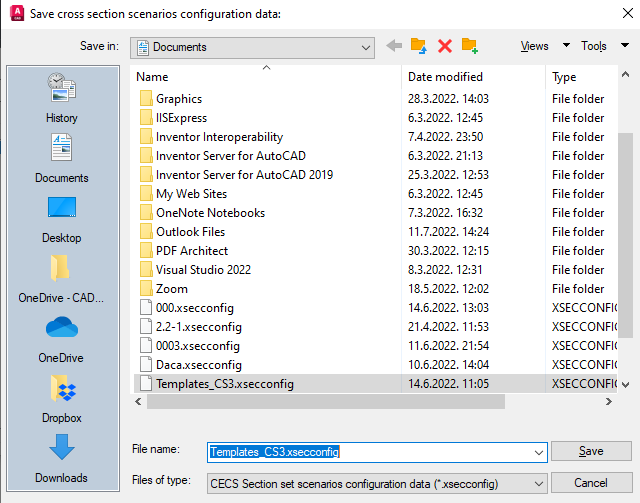Click the red Delete X icon

[x=445, y=46]
